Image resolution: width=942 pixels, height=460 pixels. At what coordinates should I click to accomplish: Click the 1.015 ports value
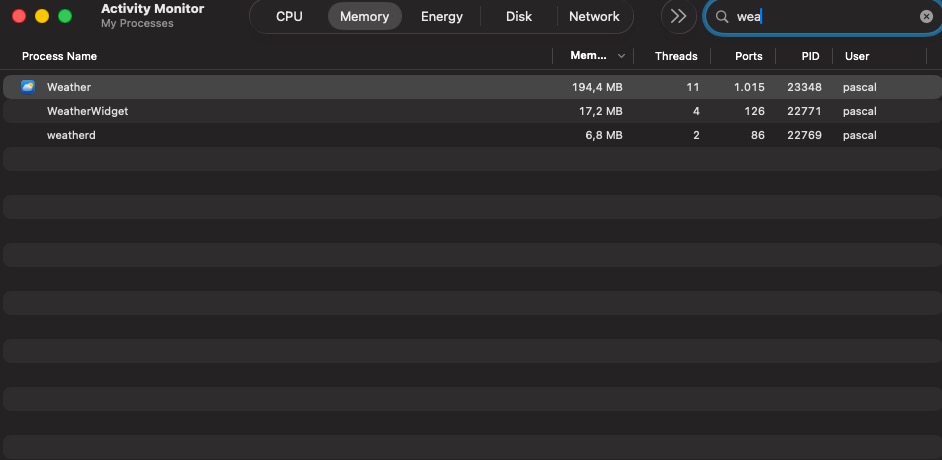[x=749, y=87]
